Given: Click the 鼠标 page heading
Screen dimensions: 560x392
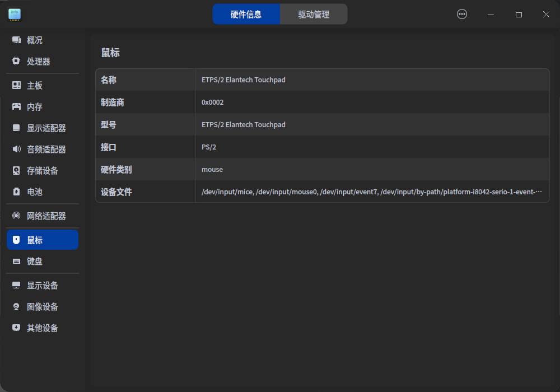Looking at the screenshot, I should 110,53.
